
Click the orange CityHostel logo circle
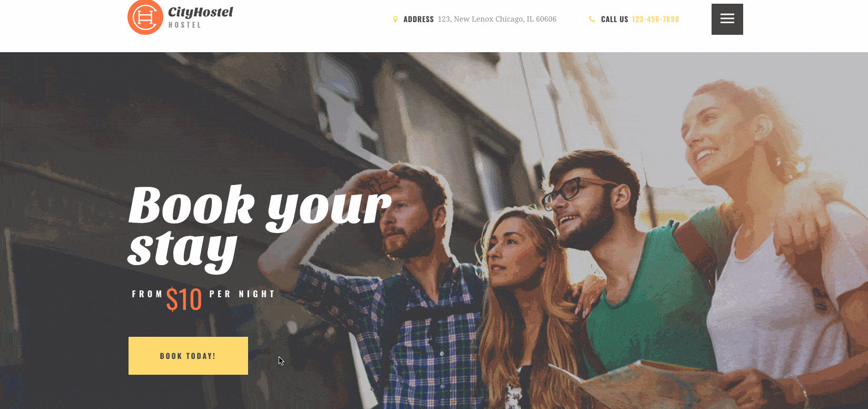coord(145,17)
